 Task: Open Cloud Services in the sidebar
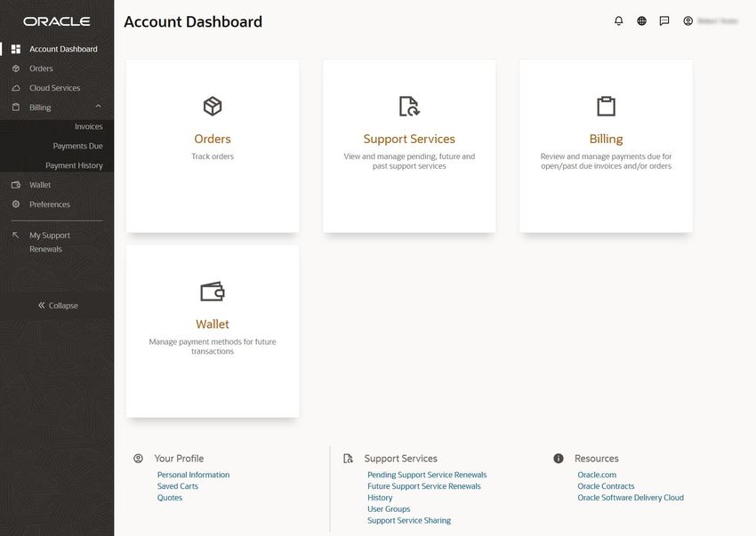tap(57, 88)
